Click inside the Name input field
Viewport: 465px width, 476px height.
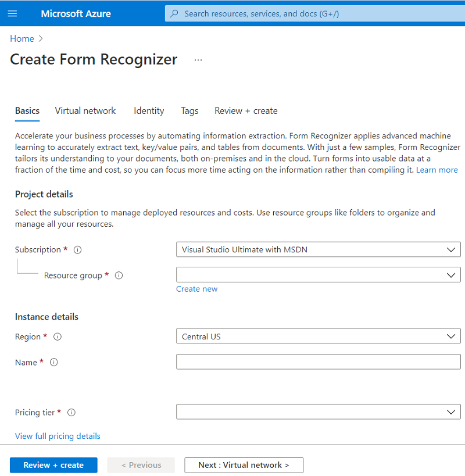click(x=318, y=362)
